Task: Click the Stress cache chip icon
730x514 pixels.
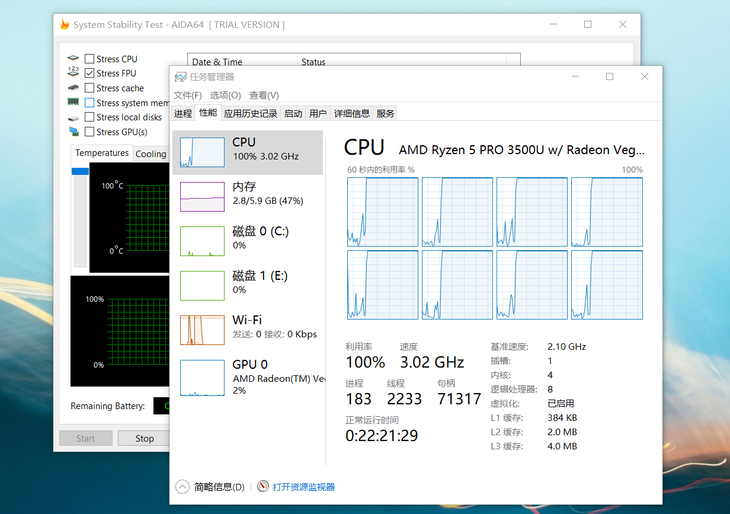Action: (73, 88)
